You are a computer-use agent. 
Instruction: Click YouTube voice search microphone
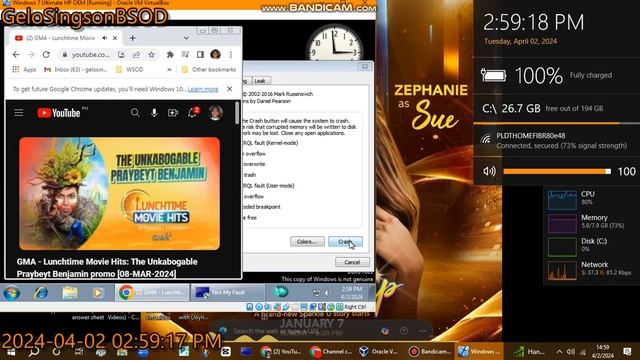[x=154, y=113]
